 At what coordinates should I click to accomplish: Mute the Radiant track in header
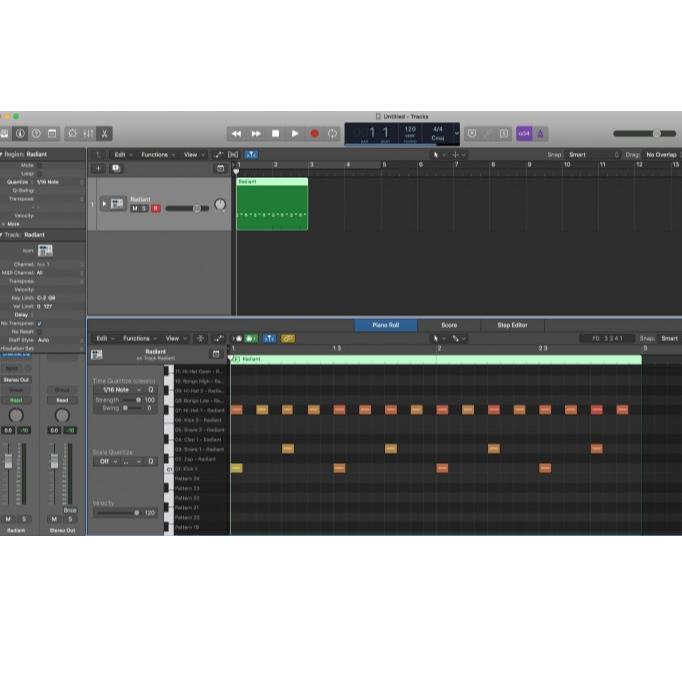click(134, 208)
